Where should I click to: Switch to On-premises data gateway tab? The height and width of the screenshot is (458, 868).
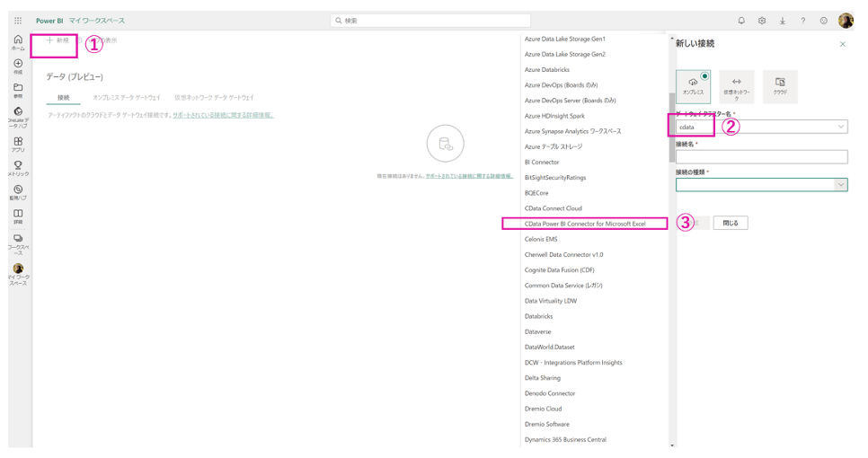tap(126, 98)
